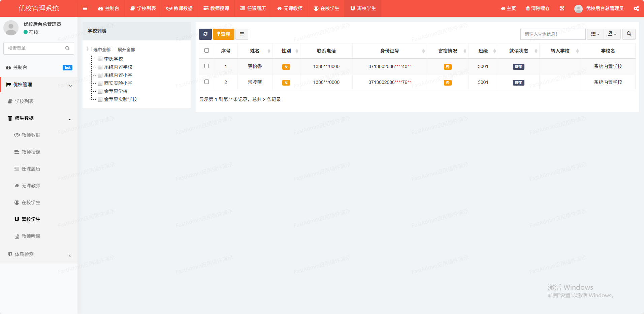Click the orange 查询 button
Screen dimensions: 644x314
[x=223, y=34]
